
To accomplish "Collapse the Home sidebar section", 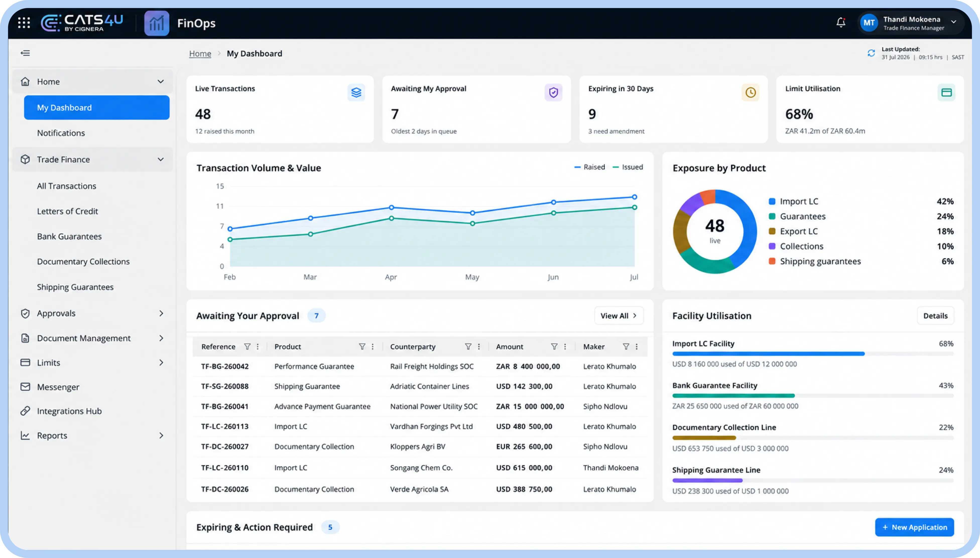I will (161, 82).
